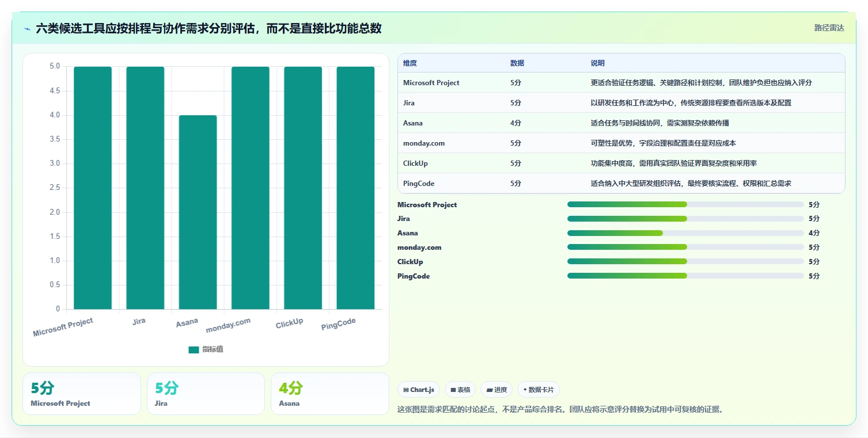Click the ClickUp x-axis label
868x438 pixels.
point(289,323)
